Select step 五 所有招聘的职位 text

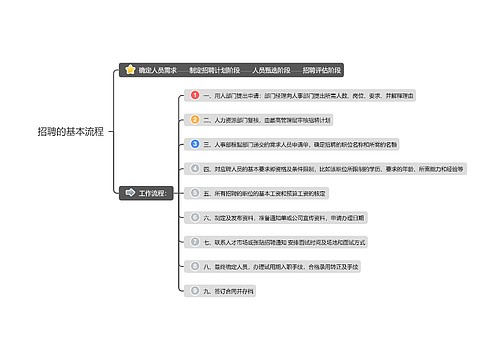264,194
